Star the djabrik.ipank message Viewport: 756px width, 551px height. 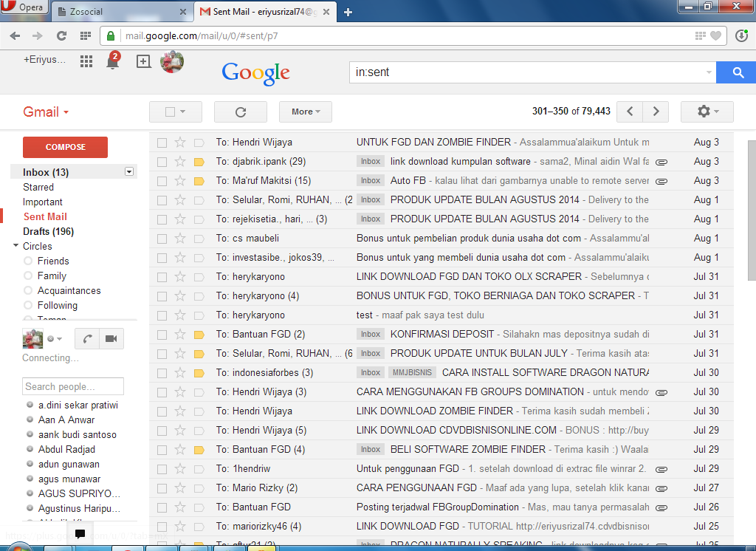[180, 162]
